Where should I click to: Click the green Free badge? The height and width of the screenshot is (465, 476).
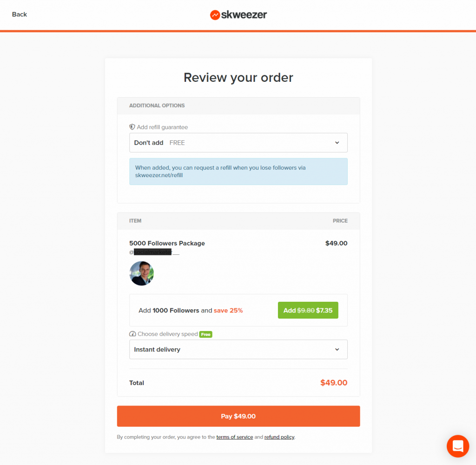pyautogui.click(x=206, y=334)
